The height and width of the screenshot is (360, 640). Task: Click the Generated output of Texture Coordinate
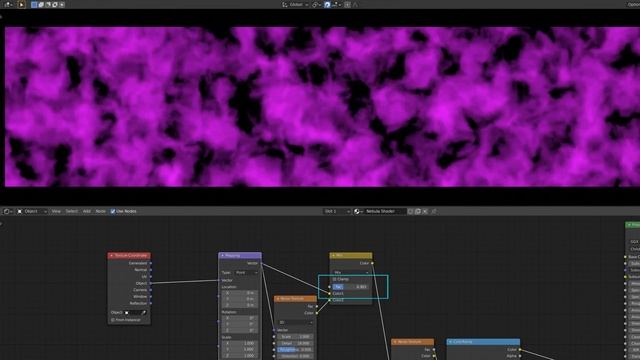pos(151,263)
